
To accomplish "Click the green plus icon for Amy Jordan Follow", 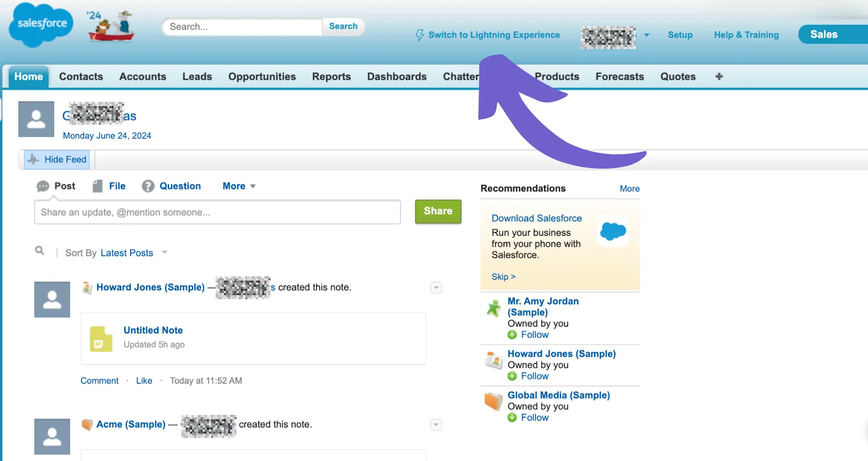I will tap(512, 335).
